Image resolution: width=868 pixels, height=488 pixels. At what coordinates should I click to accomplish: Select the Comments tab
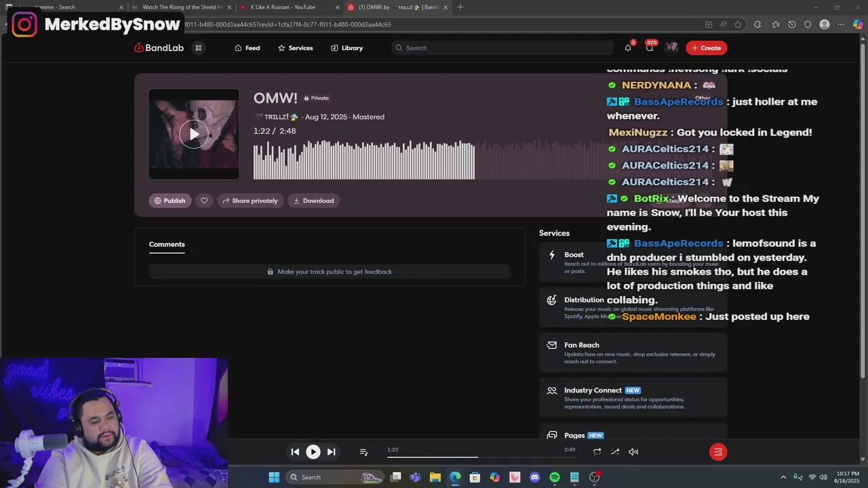[x=167, y=245]
